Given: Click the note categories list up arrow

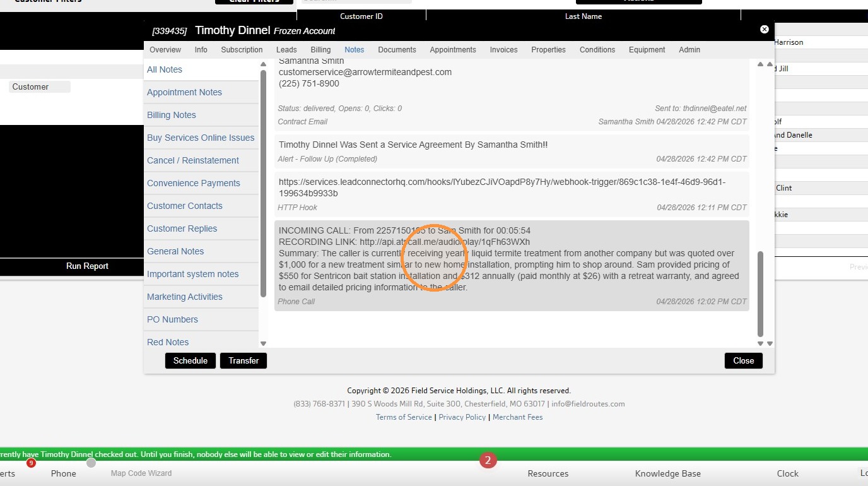Looking at the screenshot, I should [x=263, y=64].
